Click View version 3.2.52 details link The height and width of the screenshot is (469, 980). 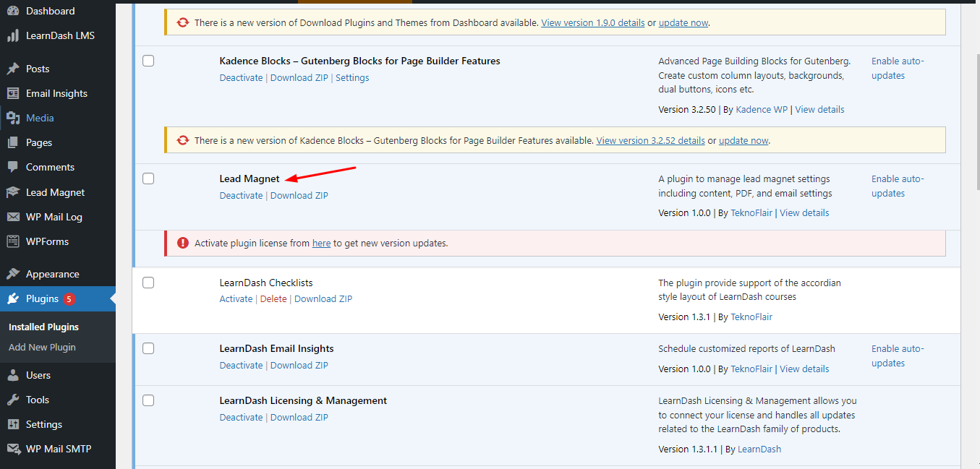pyautogui.click(x=650, y=140)
